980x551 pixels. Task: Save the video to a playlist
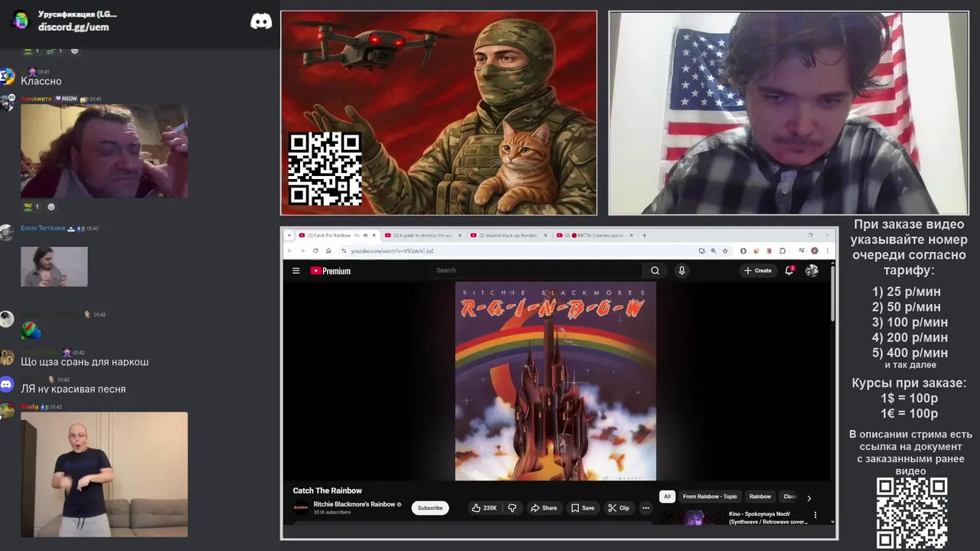point(583,507)
